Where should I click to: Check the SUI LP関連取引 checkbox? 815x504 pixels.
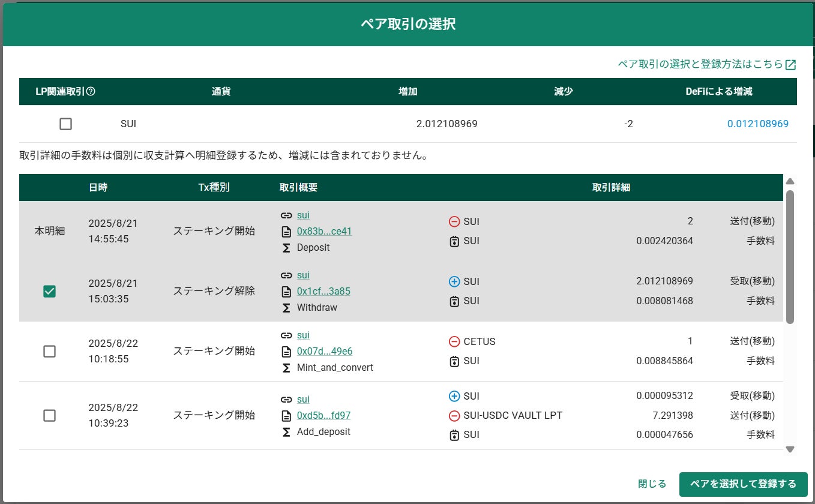coord(65,124)
